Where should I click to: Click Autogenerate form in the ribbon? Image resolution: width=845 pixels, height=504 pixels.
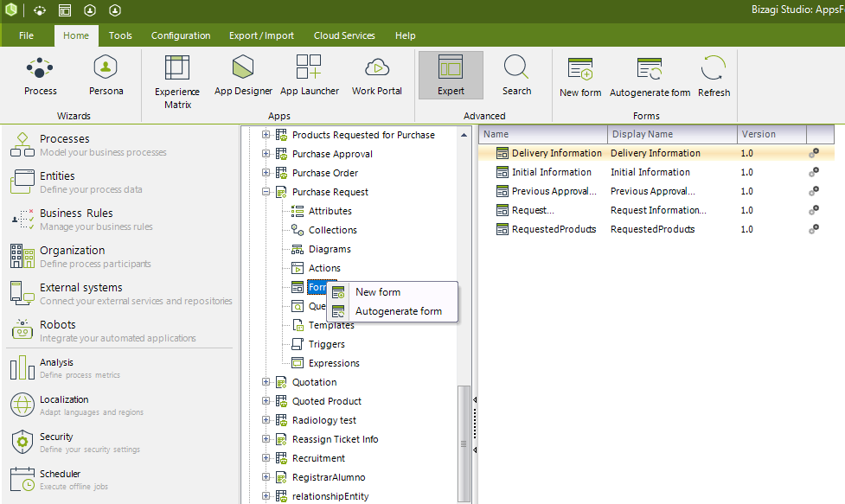650,78
